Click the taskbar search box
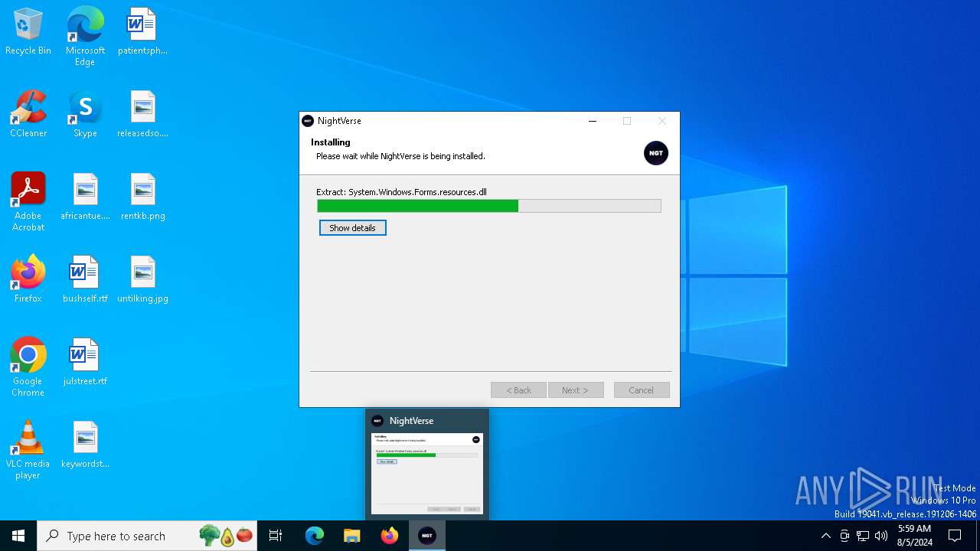 coord(147,536)
